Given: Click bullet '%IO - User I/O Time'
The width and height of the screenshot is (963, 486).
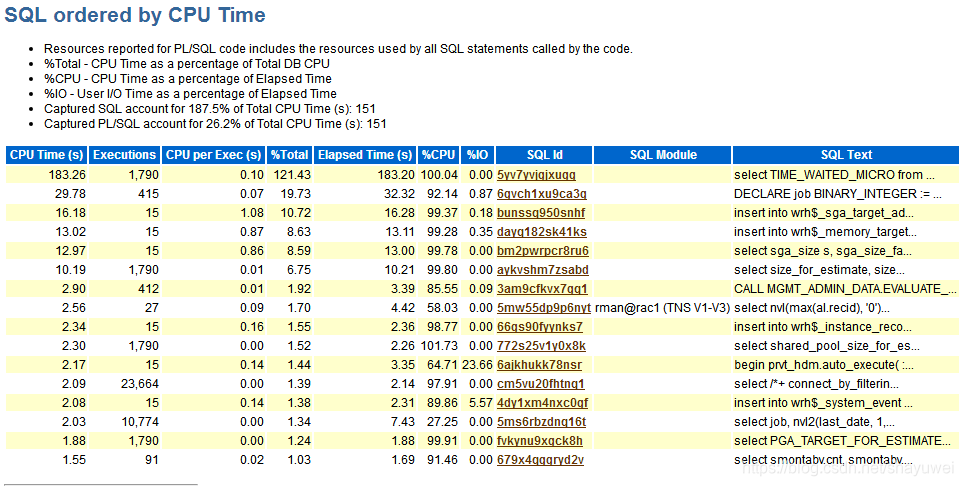Looking at the screenshot, I should tap(190, 94).
